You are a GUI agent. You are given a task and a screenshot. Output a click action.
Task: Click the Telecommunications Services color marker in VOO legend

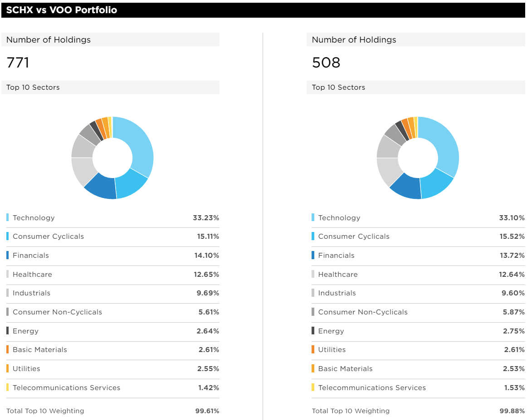pyautogui.click(x=313, y=388)
